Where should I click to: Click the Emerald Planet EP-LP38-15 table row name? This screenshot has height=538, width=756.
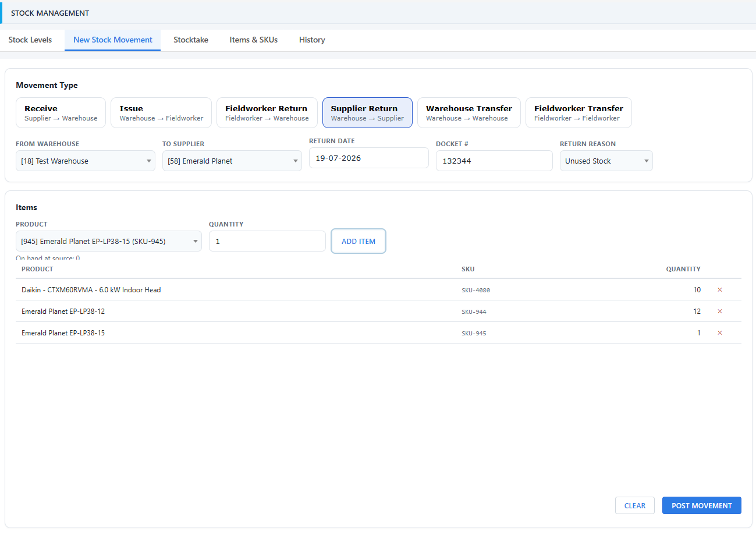click(x=63, y=333)
